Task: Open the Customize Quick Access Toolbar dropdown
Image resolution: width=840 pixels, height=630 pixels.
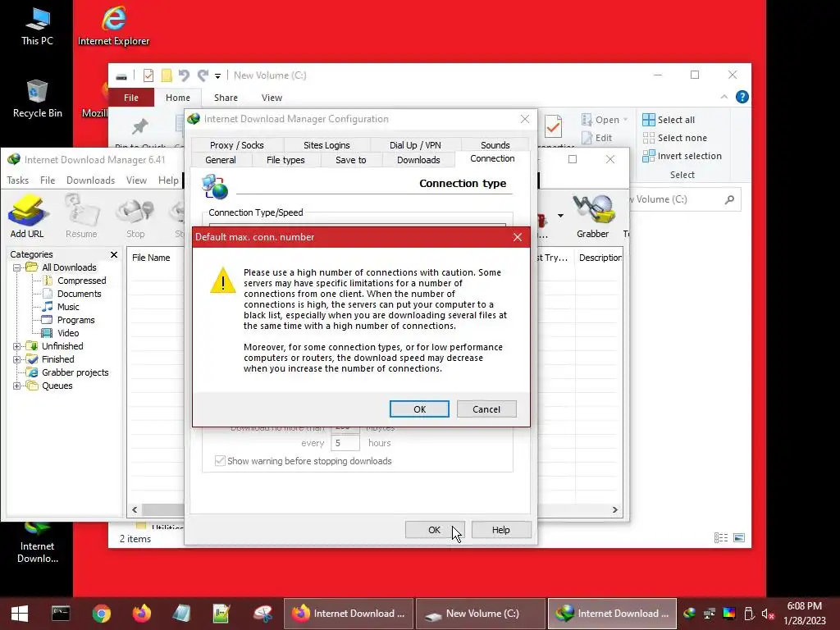Action: point(217,76)
